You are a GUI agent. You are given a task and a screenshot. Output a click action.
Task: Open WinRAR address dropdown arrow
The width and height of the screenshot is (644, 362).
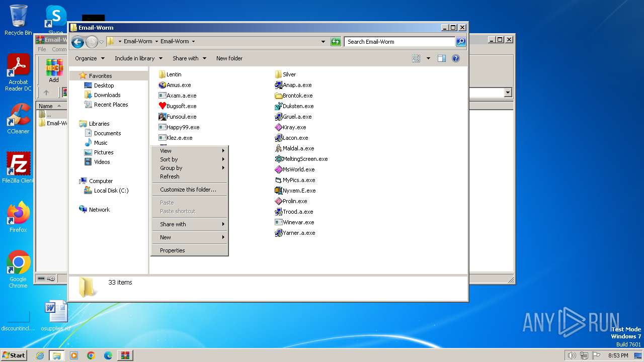tap(508, 93)
